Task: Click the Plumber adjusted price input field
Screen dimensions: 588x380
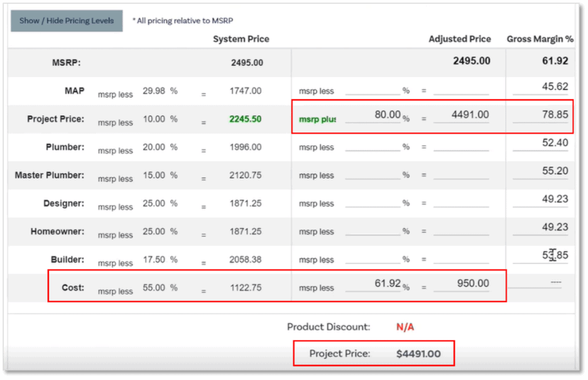Action: click(x=461, y=147)
